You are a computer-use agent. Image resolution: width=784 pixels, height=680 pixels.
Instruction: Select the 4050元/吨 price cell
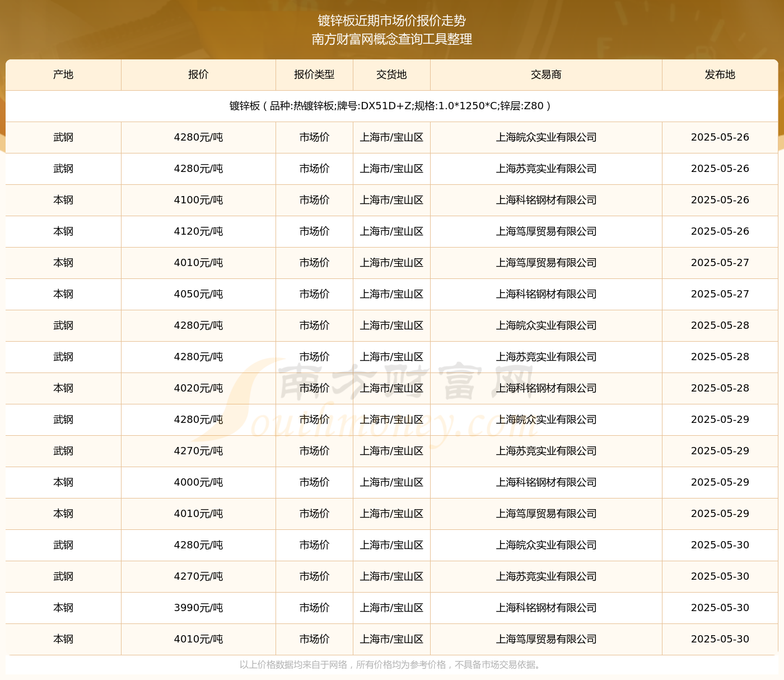198,294
